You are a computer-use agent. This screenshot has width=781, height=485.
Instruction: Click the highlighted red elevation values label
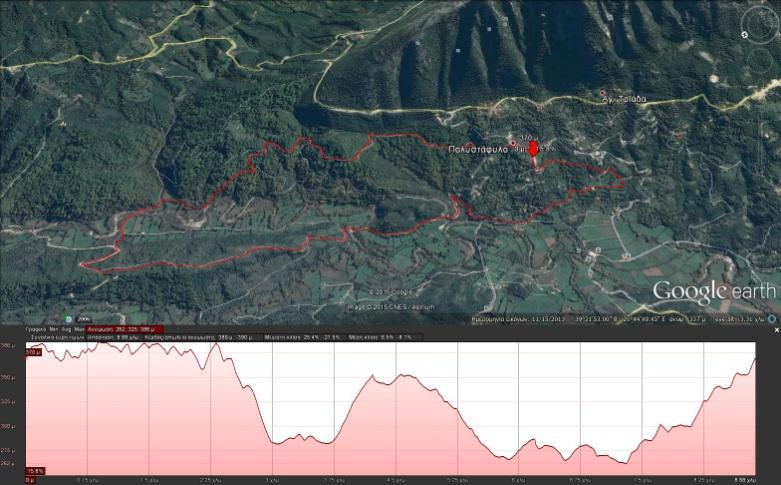point(125,330)
